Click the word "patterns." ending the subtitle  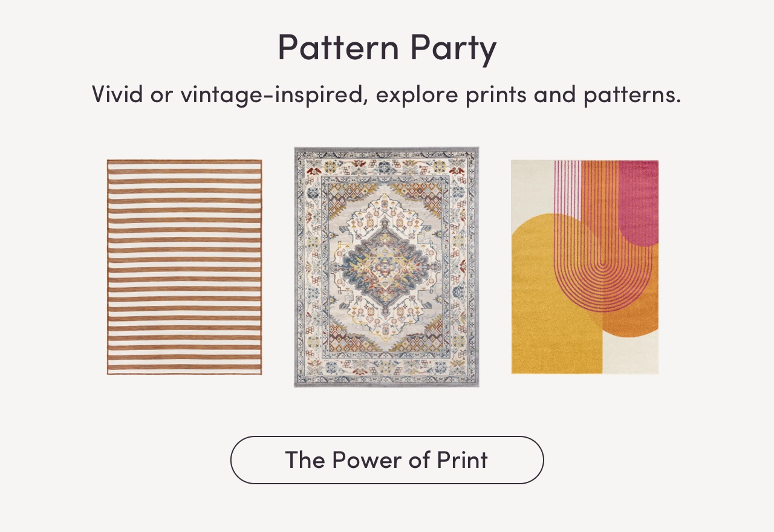click(x=632, y=95)
